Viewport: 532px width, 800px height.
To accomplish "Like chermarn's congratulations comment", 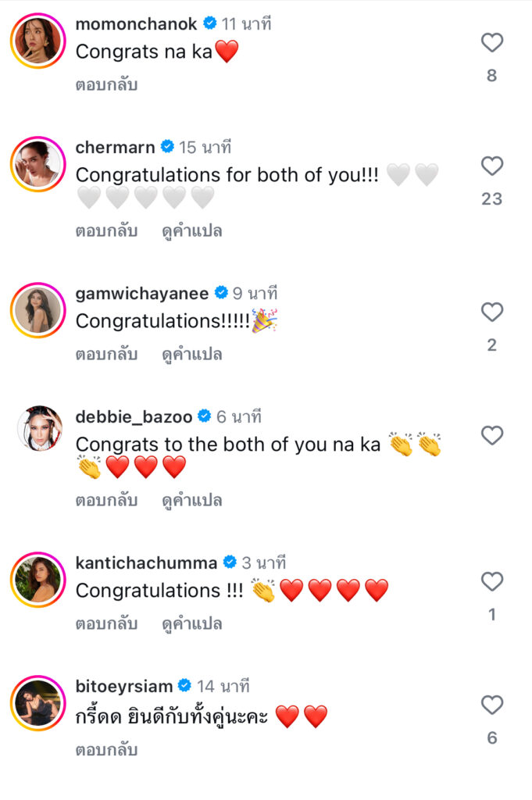I will pyautogui.click(x=491, y=166).
